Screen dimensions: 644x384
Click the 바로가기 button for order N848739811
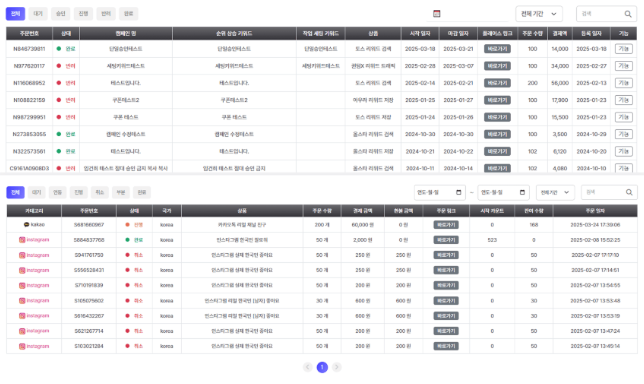[x=497, y=49]
